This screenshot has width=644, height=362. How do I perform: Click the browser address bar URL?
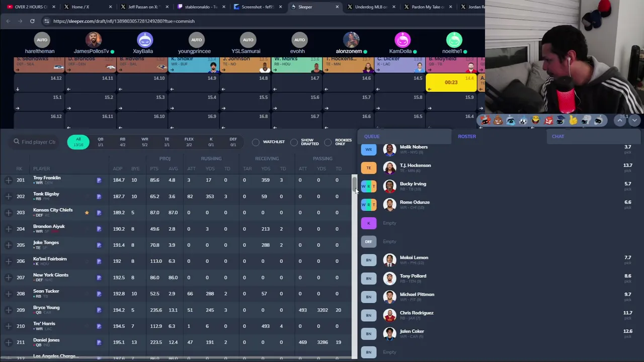pyautogui.click(x=124, y=21)
